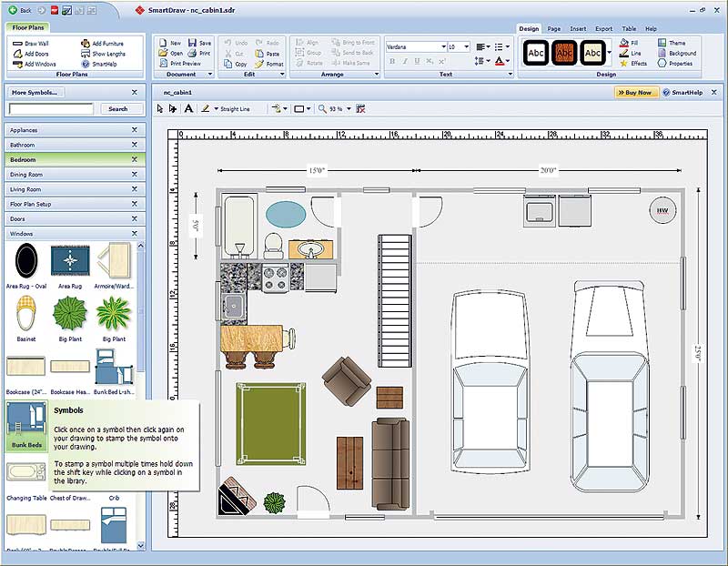Viewport: 728px width, 566px height.
Task: Open Properties in the Design group
Action: [675, 63]
